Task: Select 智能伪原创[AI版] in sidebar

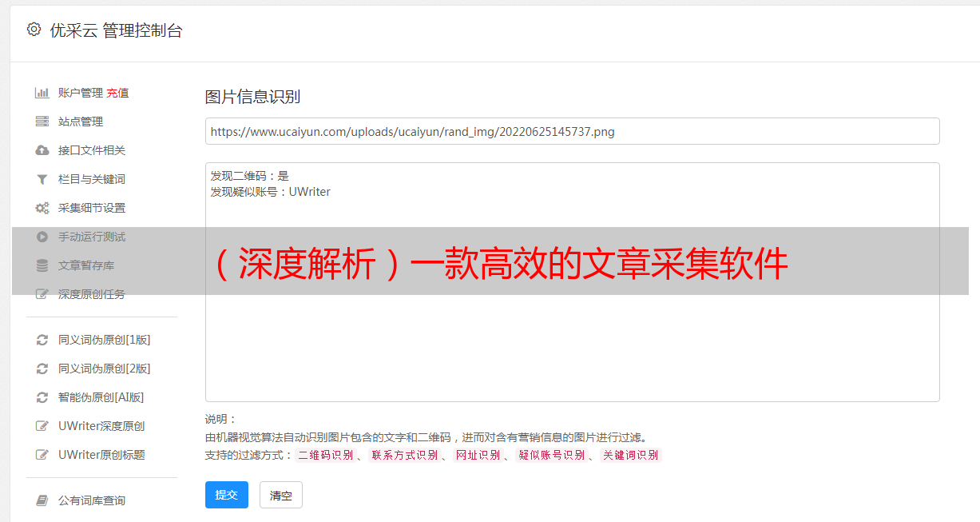Action: tap(101, 397)
